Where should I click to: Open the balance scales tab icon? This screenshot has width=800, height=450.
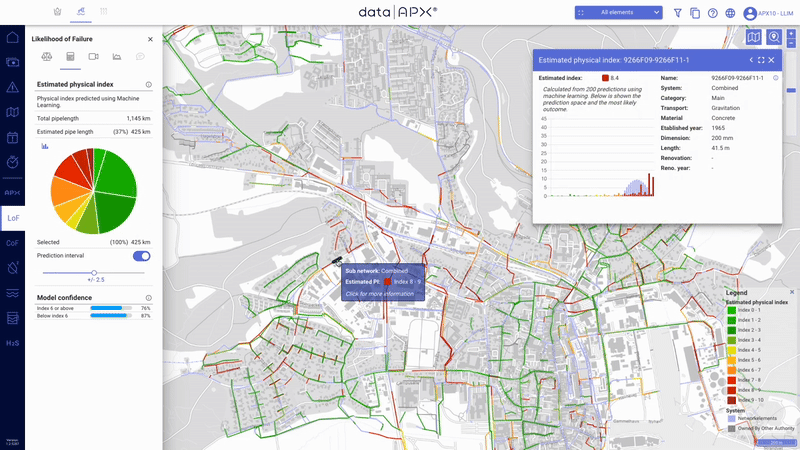pyautogui.click(x=48, y=57)
